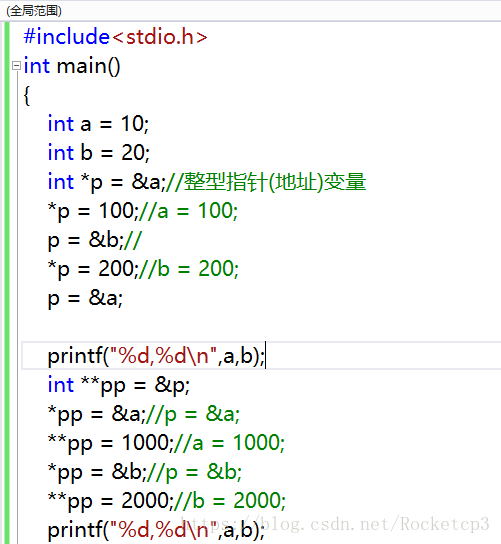This screenshot has height=544, width=501.
Task: Click the '**pp = 2000;' statement
Action: click(111, 501)
